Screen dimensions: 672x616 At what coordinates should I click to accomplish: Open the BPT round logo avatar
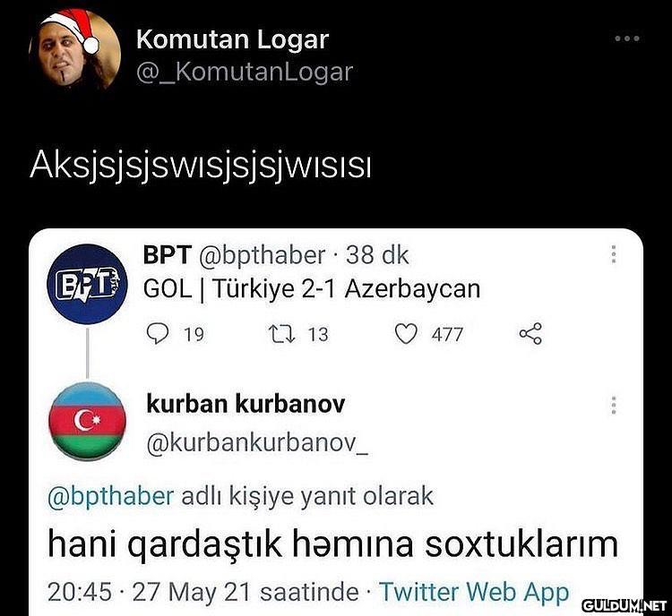[x=88, y=284]
